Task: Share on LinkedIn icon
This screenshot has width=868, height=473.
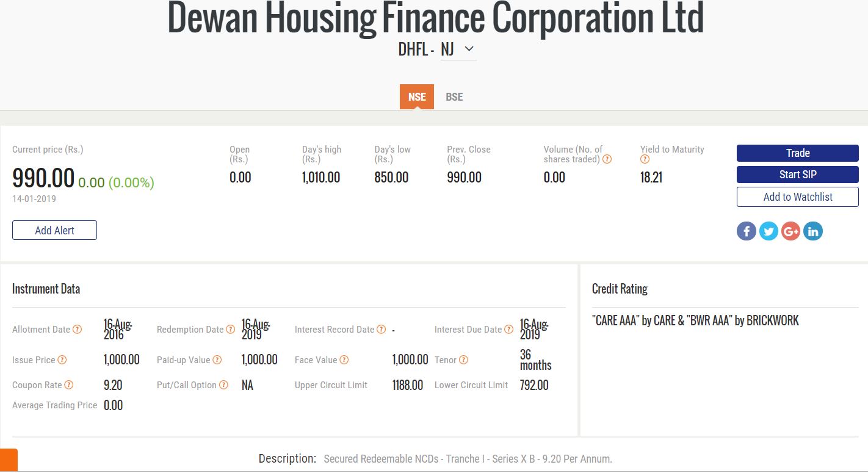Action: (813, 231)
